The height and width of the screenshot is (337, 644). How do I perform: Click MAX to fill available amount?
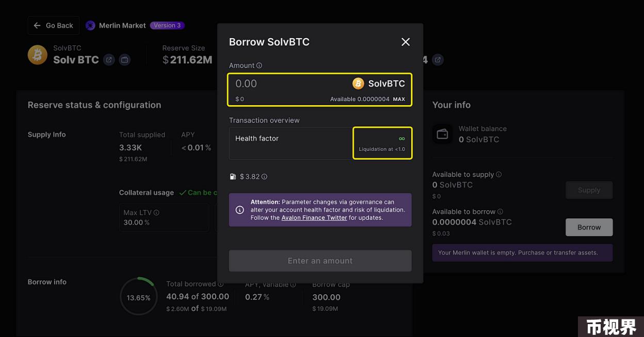399,99
